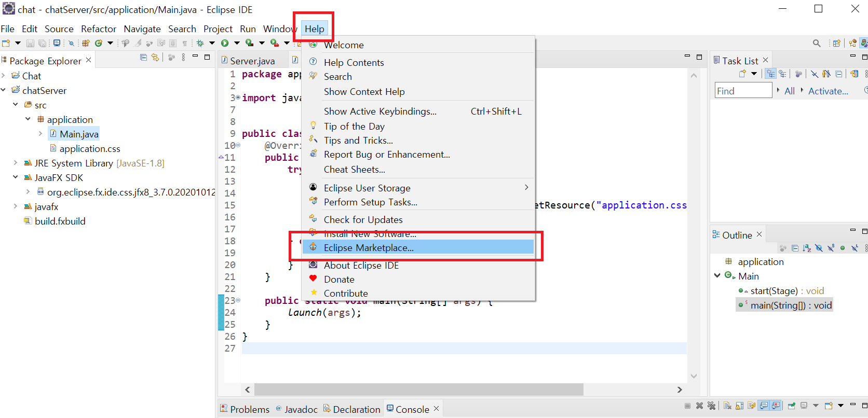Click the Package Explorer view menu dots
Viewport: 868px width, 418px height.
[x=183, y=58]
